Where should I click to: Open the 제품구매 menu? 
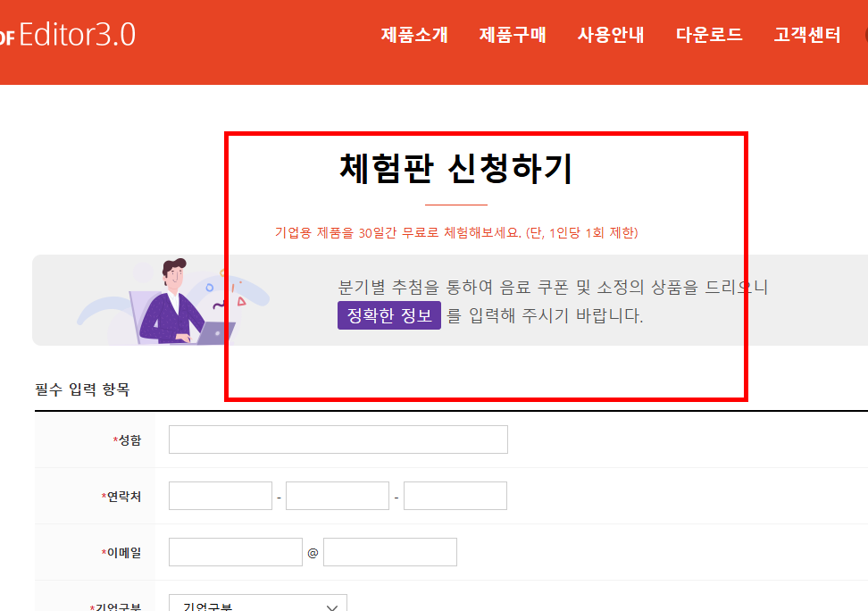(513, 36)
